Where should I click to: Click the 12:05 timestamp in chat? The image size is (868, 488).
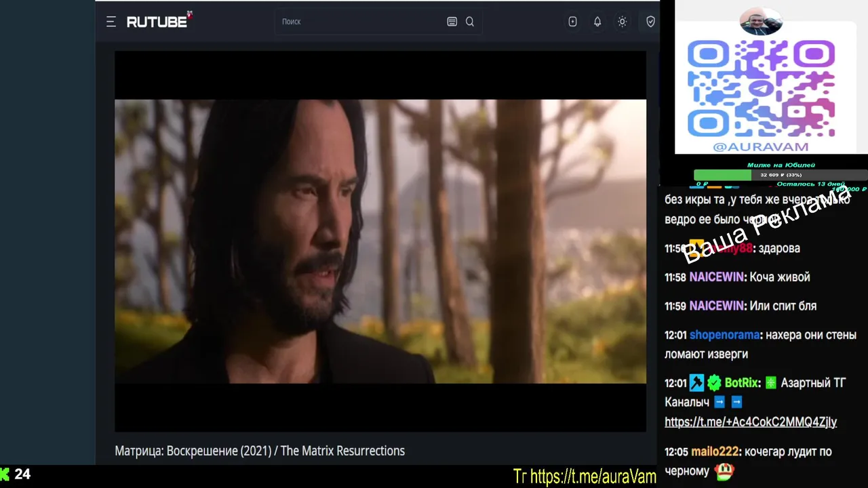pyautogui.click(x=676, y=451)
